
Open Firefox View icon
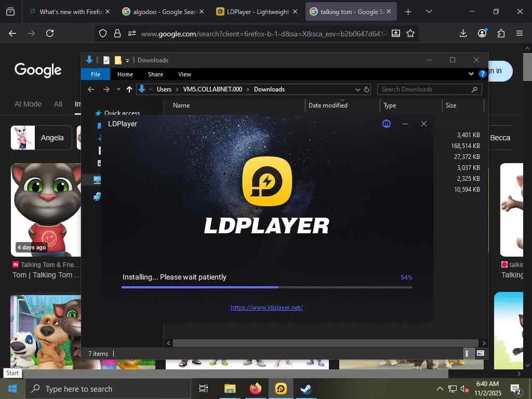pos(10,12)
